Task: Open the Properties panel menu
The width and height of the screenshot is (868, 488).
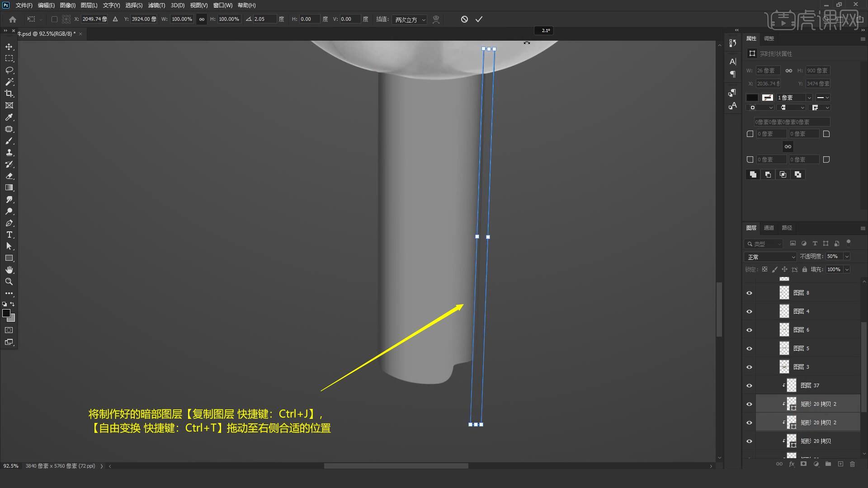Action: (863, 38)
